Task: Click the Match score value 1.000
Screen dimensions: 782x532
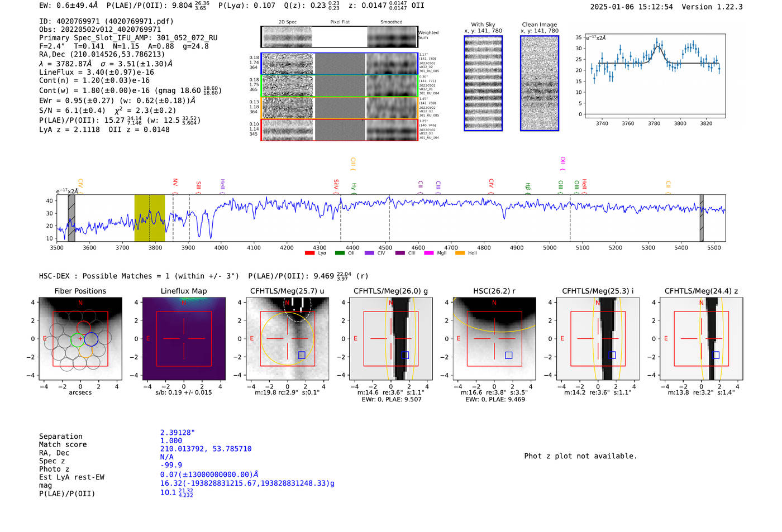Action: click(x=171, y=440)
